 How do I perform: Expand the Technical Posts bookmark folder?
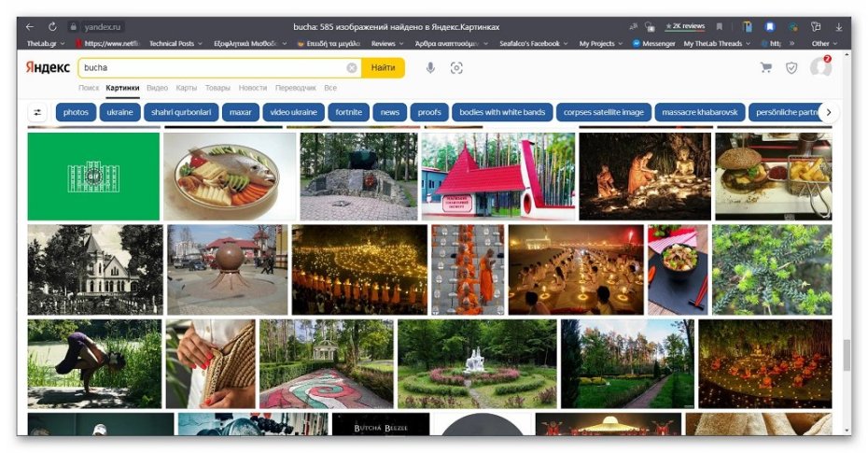tap(175, 43)
